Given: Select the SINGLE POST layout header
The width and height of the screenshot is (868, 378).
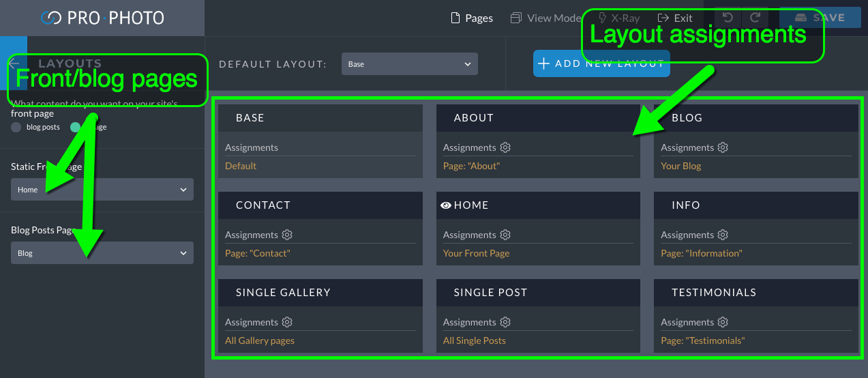Looking at the screenshot, I should (538, 293).
